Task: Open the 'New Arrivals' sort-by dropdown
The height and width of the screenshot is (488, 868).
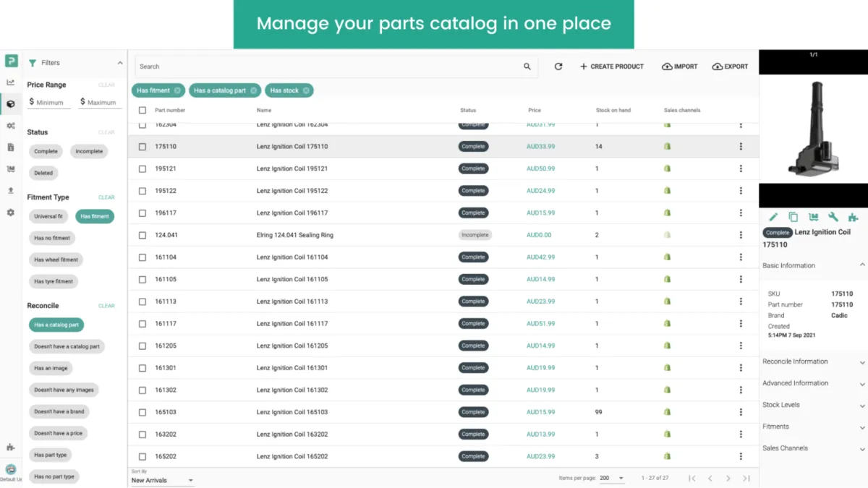Action: click(x=162, y=480)
